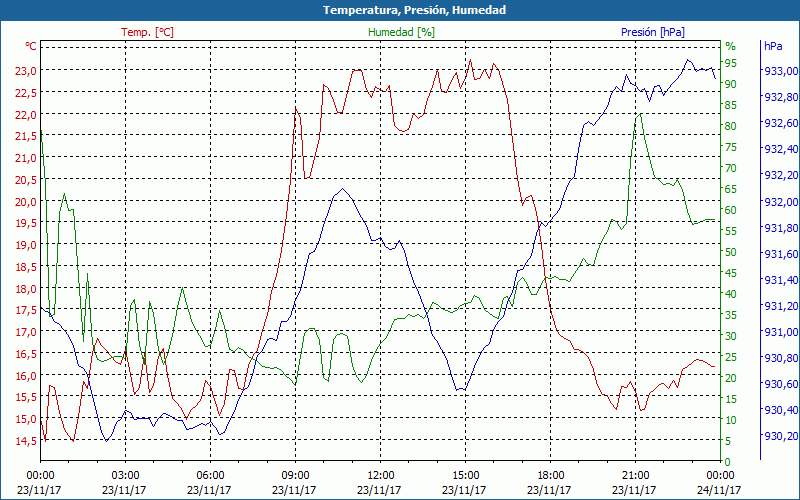The image size is (800, 500).
Task: Select the green "Humedad [%]" legend label
Action: tap(402, 32)
